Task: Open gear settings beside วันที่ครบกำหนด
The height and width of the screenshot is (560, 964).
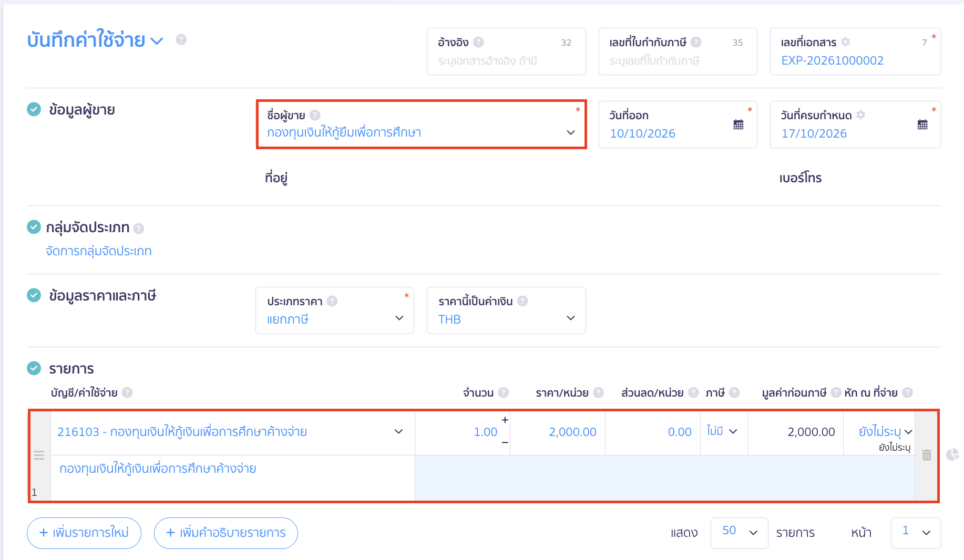Action: pyautogui.click(x=860, y=115)
